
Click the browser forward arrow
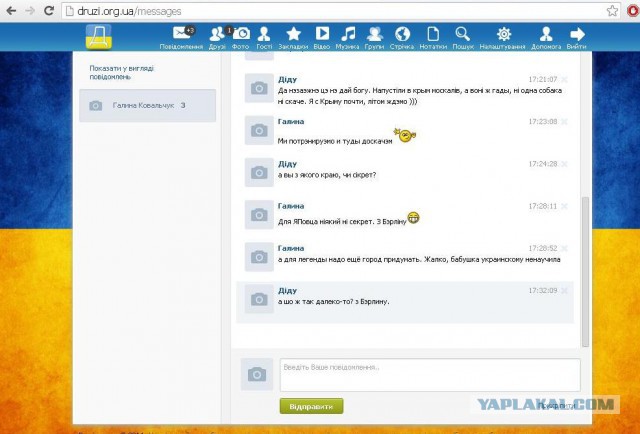30,11
